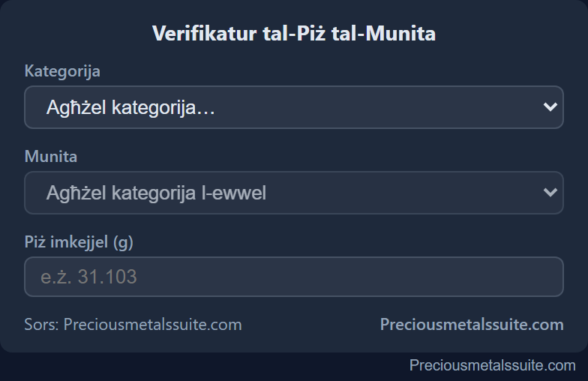Select the 'Agħżel kategorija…' placeholder text
This screenshot has width=588, height=381.
tap(130, 108)
